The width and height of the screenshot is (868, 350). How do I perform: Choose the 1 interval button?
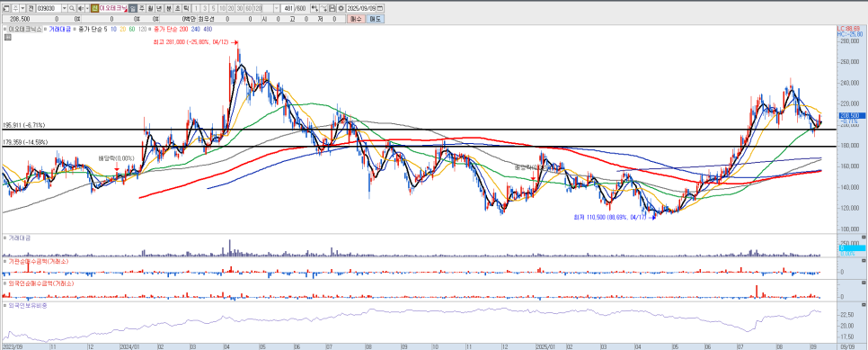tap(196, 8)
